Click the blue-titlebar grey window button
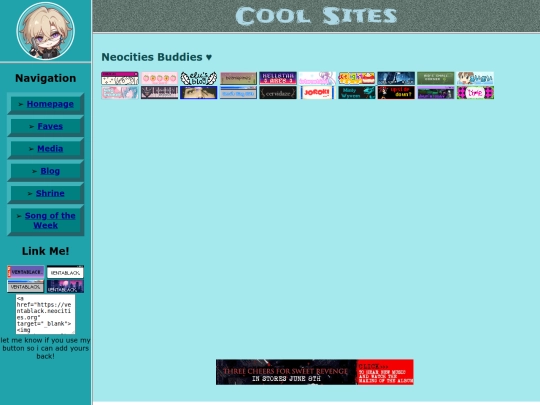The width and height of the screenshot is (540, 405). point(238,93)
